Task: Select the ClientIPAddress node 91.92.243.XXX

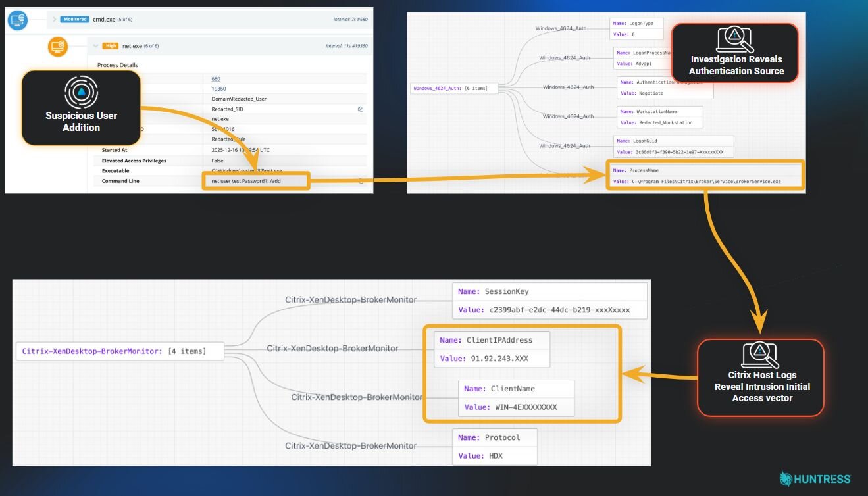Action: pyautogui.click(x=492, y=349)
